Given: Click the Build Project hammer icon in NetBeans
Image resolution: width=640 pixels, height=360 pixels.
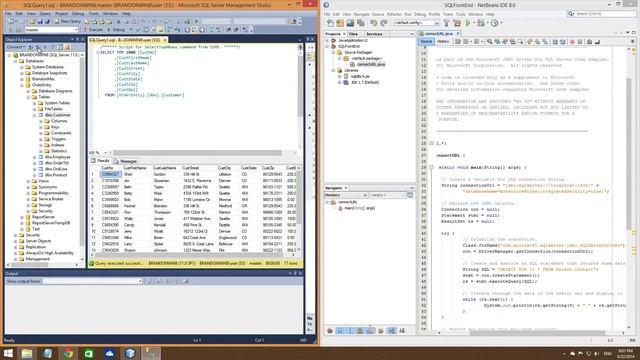Looking at the screenshot, I should [x=446, y=23].
